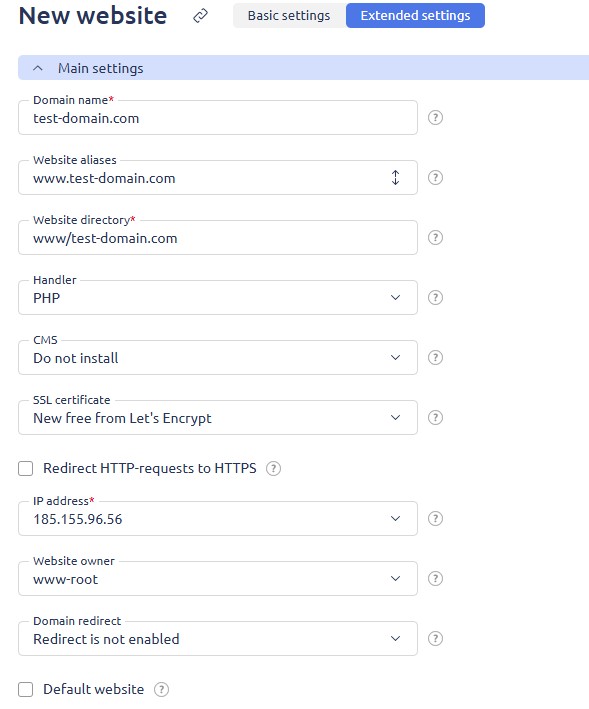
Task: Open the CMS dropdown showing Do not install
Action: 217,358
